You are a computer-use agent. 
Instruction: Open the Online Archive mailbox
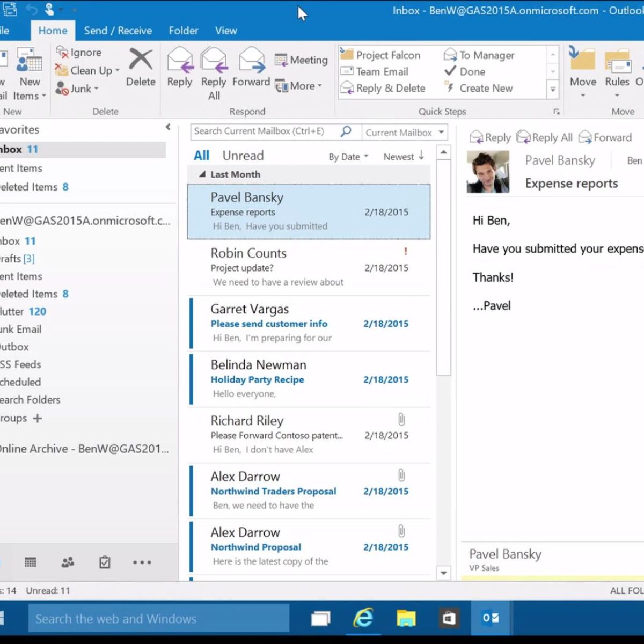tap(84, 449)
